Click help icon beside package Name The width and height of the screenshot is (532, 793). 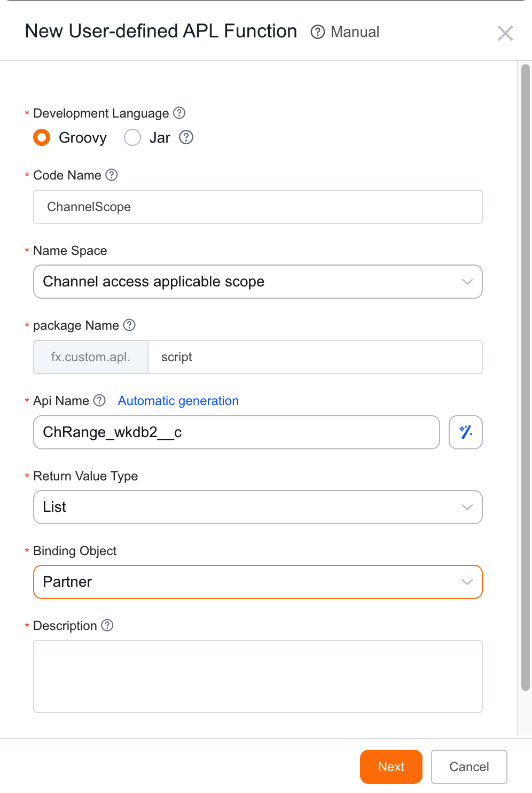[129, 325]
